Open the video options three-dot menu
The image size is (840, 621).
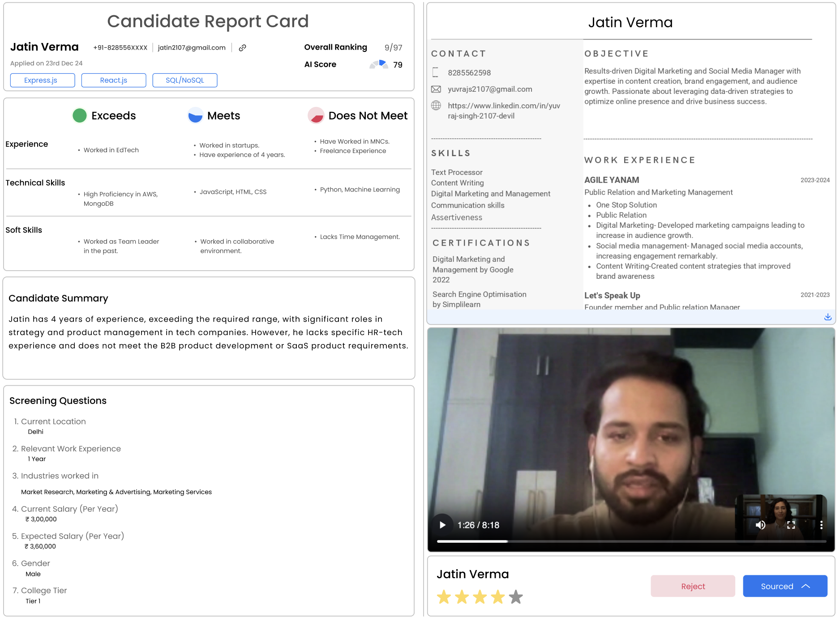[822, 525]
